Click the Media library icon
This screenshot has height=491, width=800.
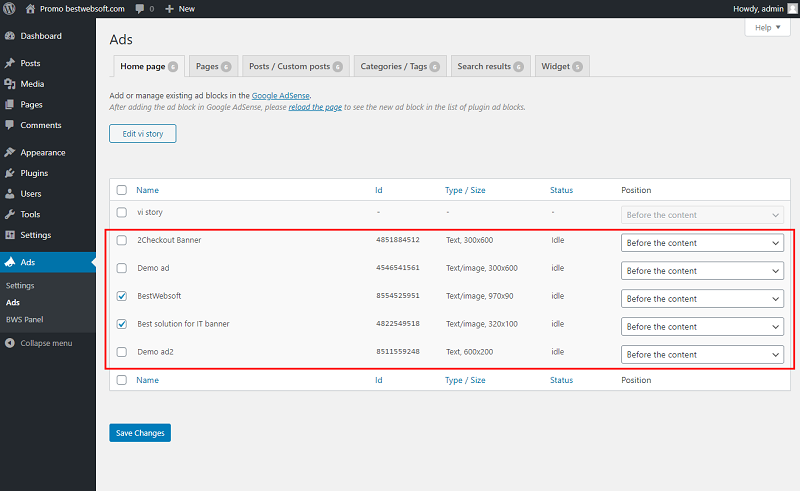[x=10, y=84]
